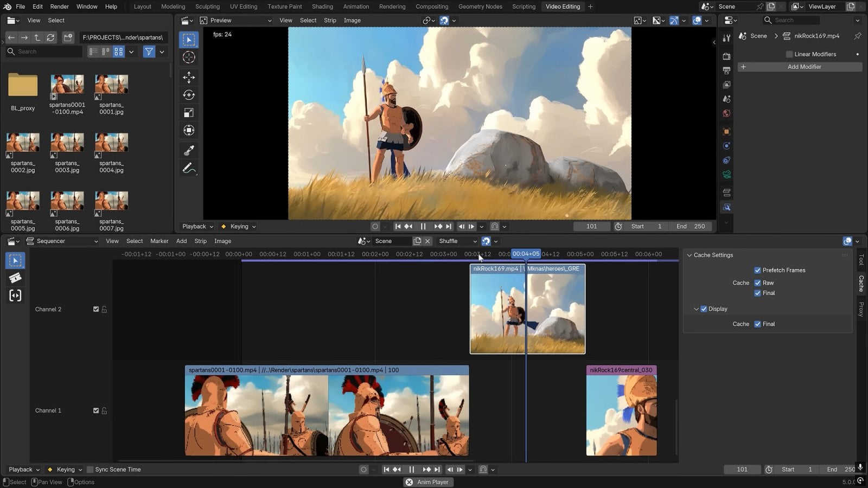Create a new folder in file browser

68,37
